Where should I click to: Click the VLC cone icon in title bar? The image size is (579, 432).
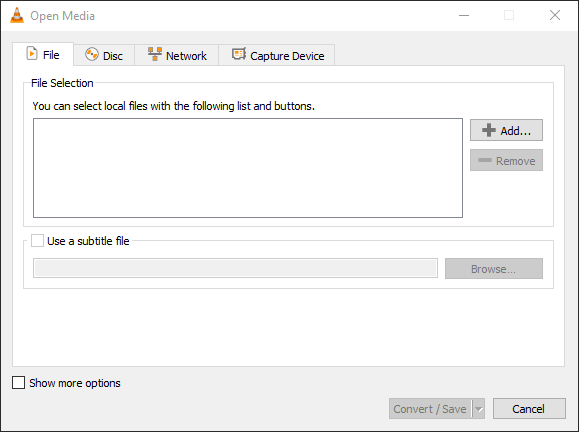17,16
